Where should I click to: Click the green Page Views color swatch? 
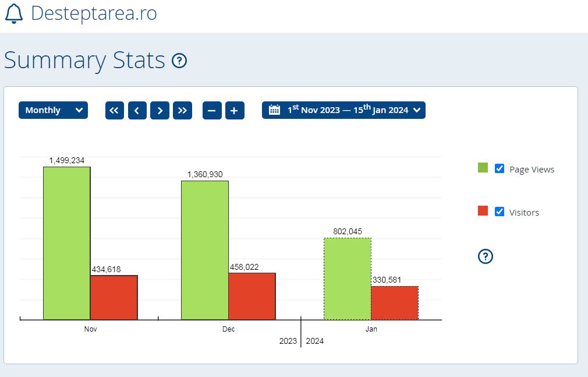click(x=483, y=168)
